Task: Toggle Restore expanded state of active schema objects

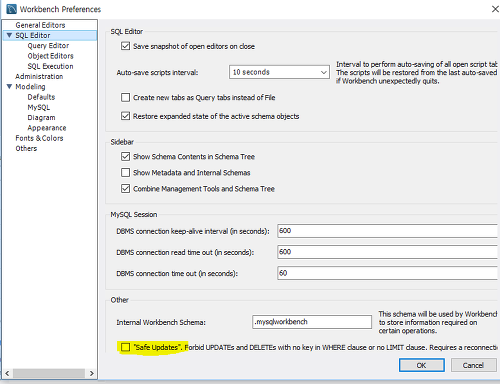Action: (x=125, y=116)
